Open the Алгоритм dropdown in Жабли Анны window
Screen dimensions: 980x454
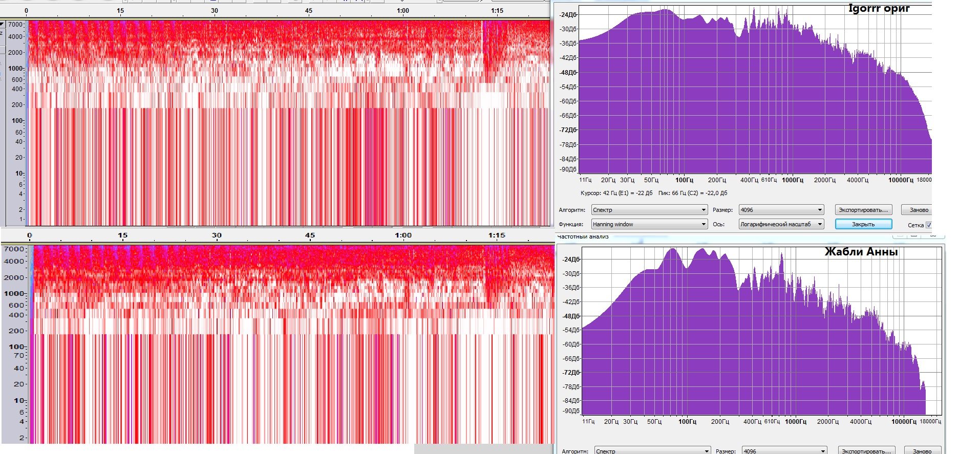(652, 451)
